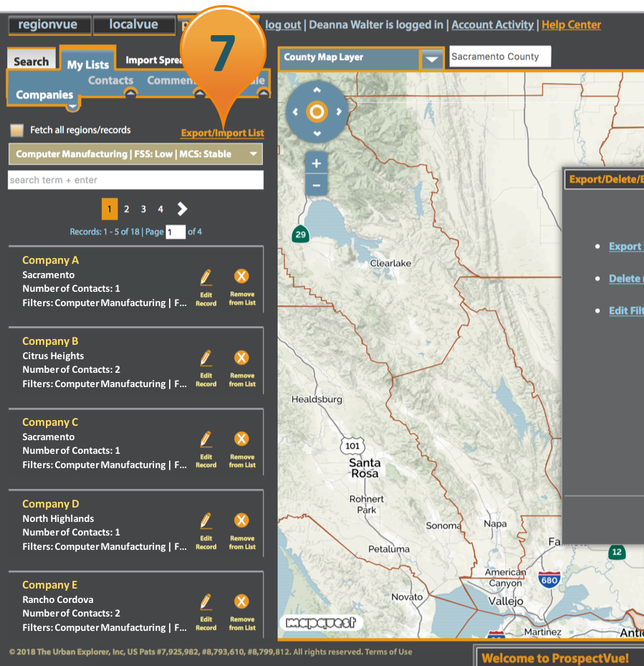Image resolution: width=644 pixels, height=666 pixels.
Task: Open Company D title
Action: [51, 504]
